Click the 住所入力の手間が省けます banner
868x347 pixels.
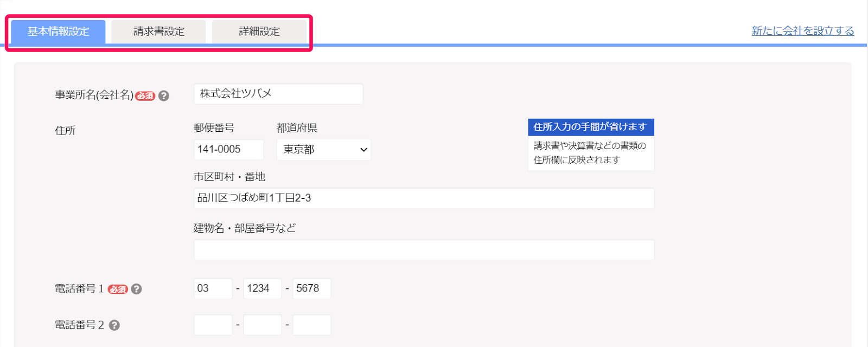pyautogui.click(x=591, y=127)
